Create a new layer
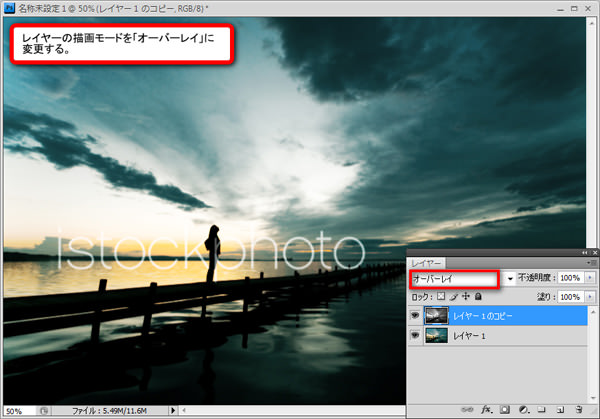Screen dimensions: 600x419 coord(559,409)
